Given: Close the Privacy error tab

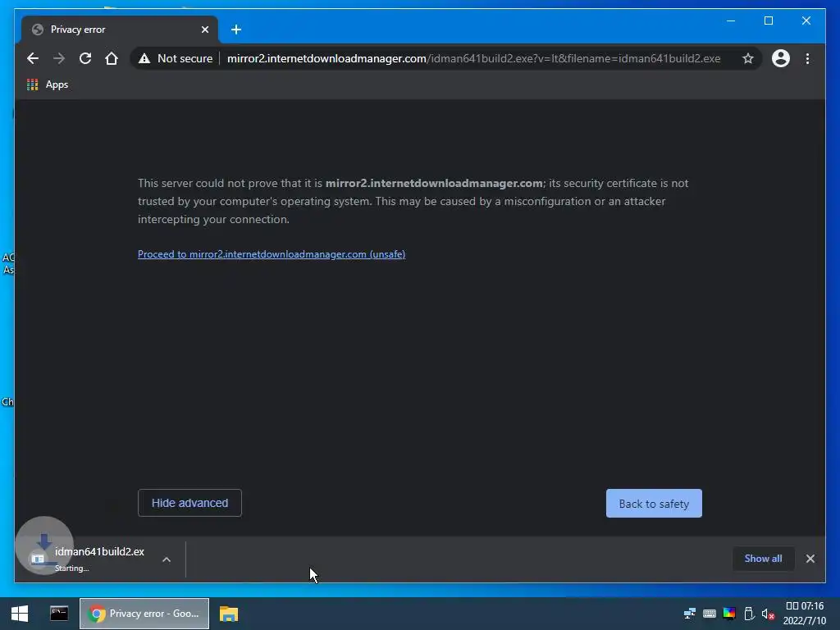Looking at the screenshot, I should 204,30.
